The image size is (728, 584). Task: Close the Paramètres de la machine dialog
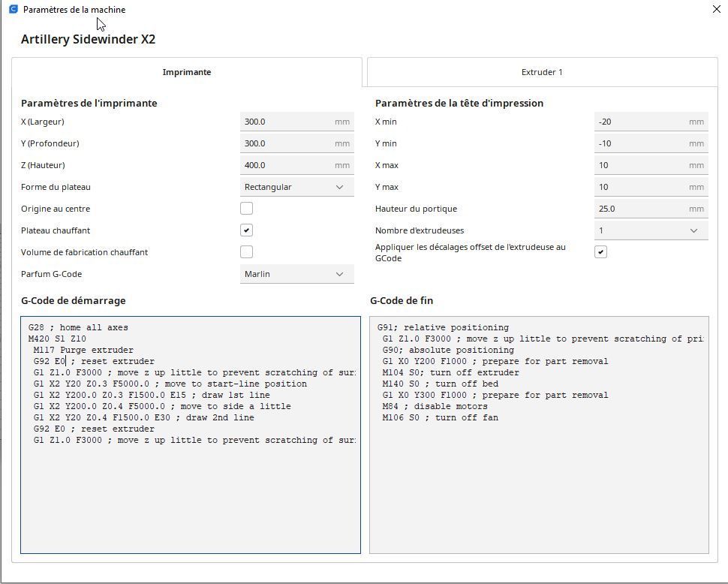tap(717, 9)
